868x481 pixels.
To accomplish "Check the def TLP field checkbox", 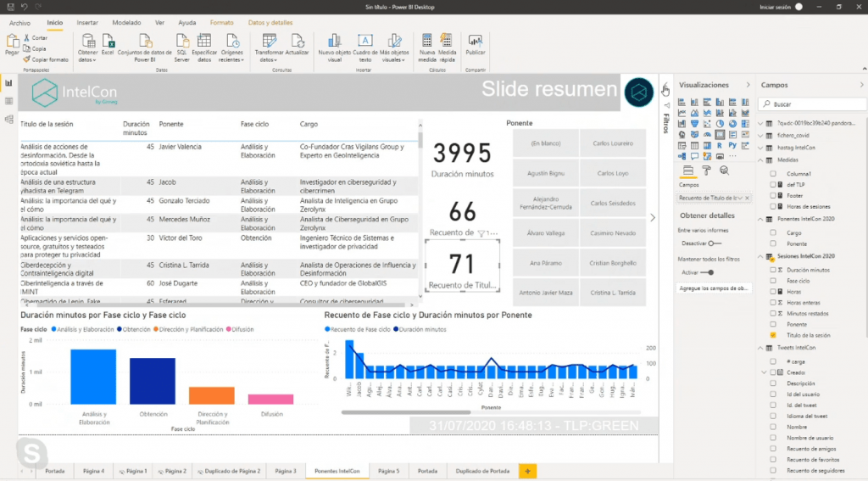I will pos(773,185).
